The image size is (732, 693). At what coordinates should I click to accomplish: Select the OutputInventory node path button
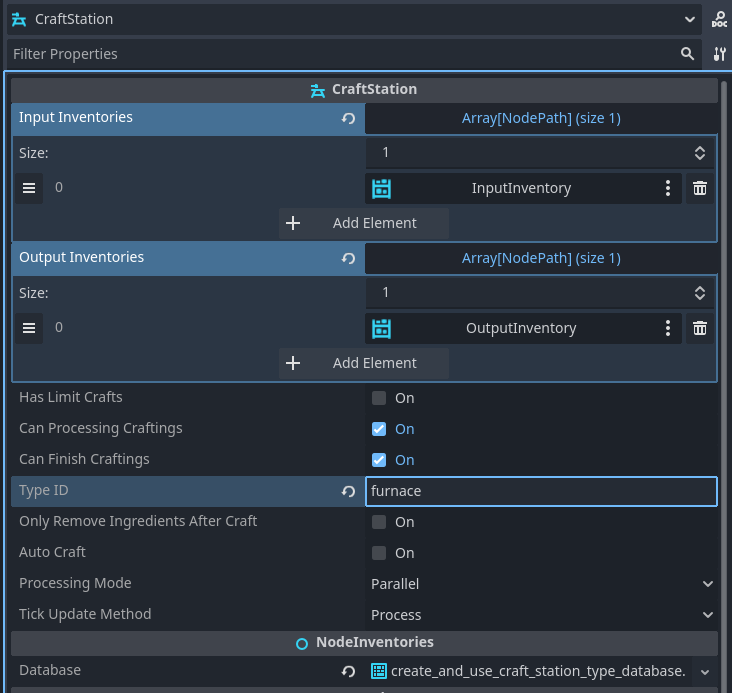[523, 328]
